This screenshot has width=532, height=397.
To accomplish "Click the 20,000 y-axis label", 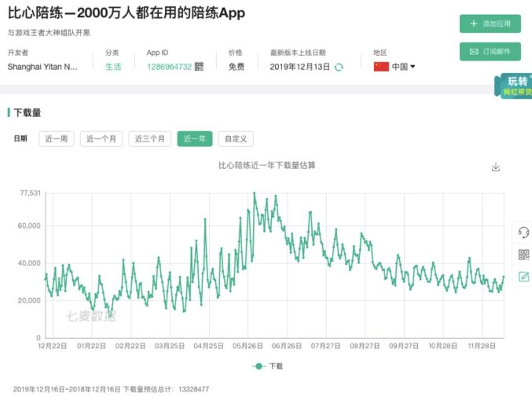I will [29, 300].
